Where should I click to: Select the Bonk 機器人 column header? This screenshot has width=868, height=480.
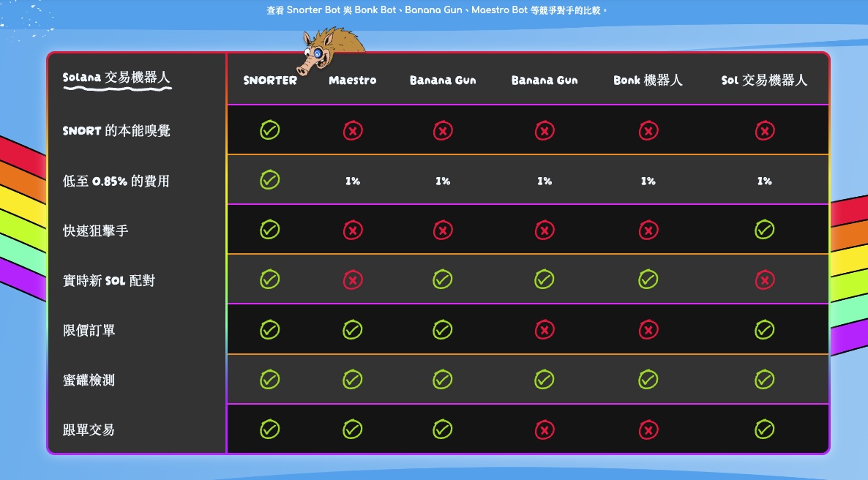click(x=648, y=80)
